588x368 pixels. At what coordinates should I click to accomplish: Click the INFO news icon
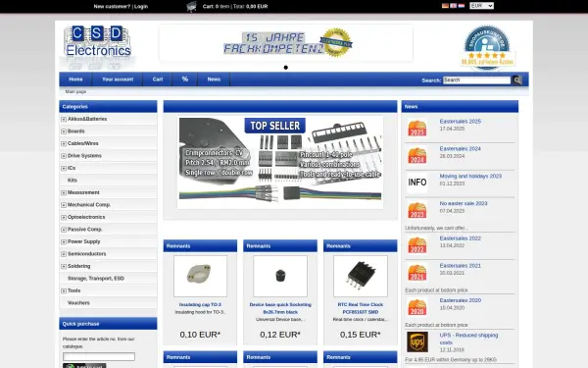click(x=417, y=183)
